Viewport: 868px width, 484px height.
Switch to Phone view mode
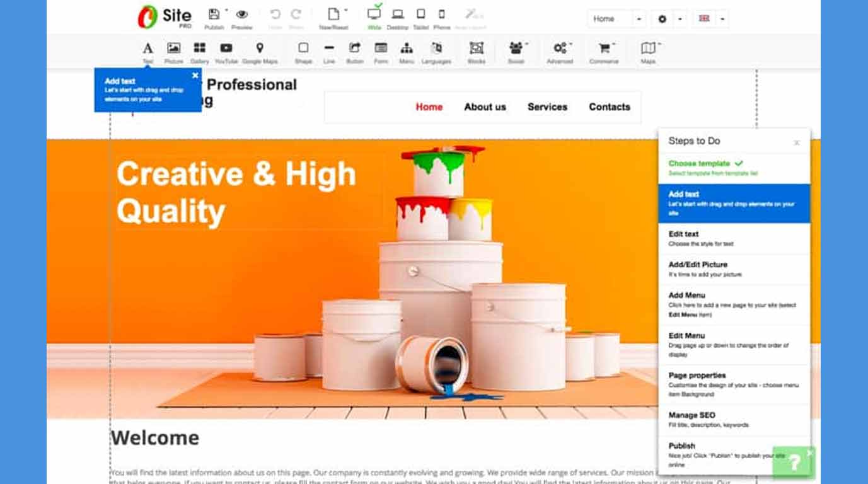click(442, 14)
